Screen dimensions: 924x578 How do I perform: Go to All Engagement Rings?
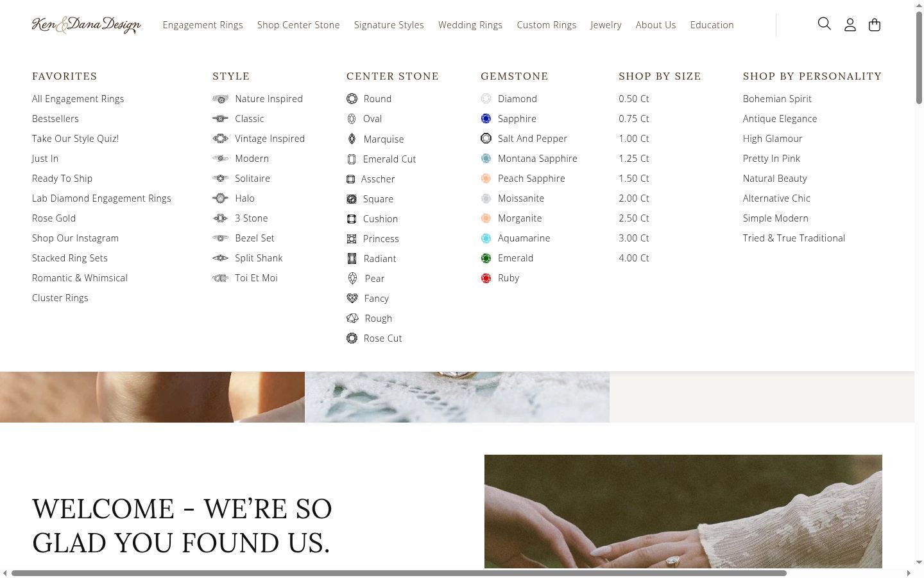pyautogui.click(x=78, y=99)
